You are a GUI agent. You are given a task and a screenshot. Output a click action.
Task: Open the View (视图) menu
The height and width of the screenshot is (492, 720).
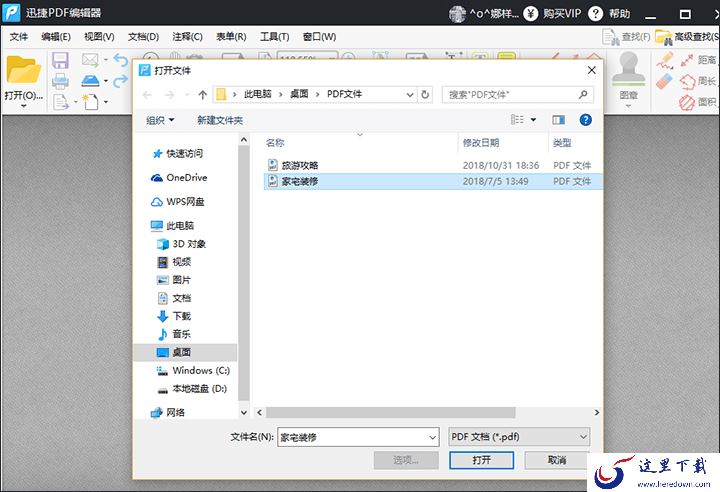pos(99,37)
